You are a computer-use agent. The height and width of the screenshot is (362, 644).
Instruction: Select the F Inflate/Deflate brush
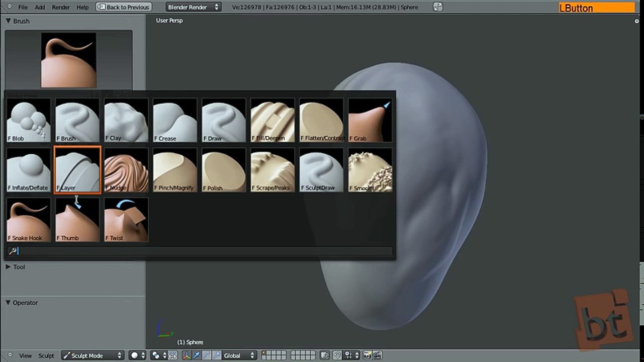(x=29, y=170)
